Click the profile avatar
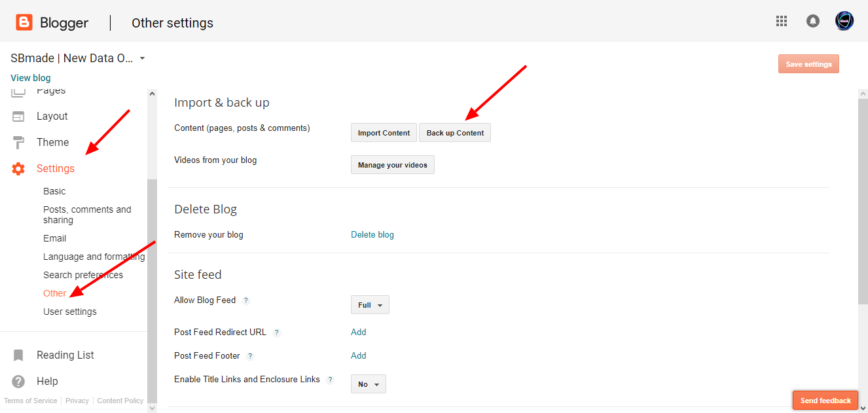868x413 pixels. [x=844, y=20]
